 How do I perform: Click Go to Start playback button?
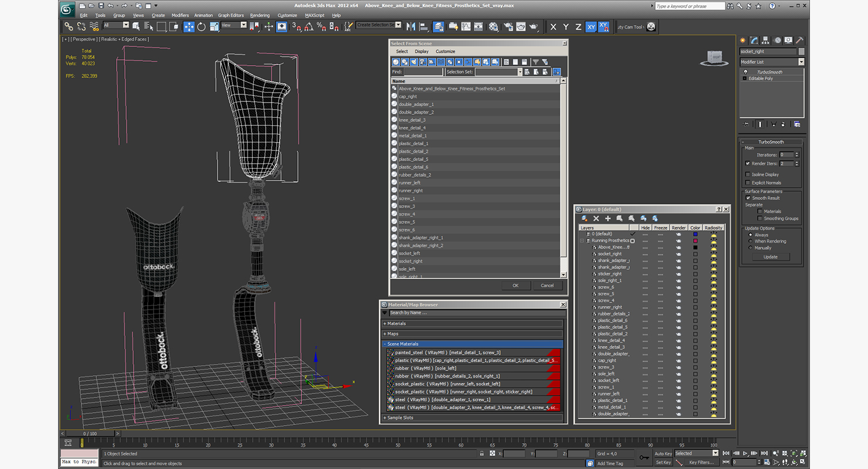click(726, 453)
